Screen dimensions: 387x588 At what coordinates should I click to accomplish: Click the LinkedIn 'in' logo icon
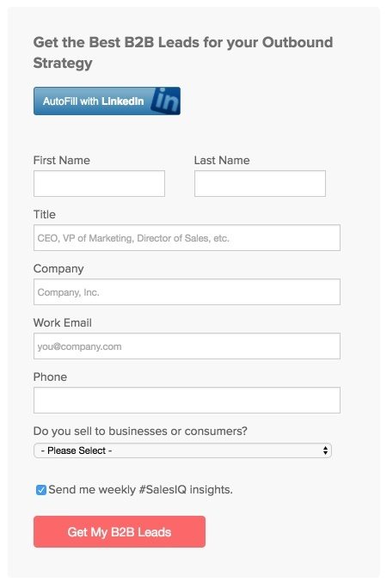coord(165,101)
